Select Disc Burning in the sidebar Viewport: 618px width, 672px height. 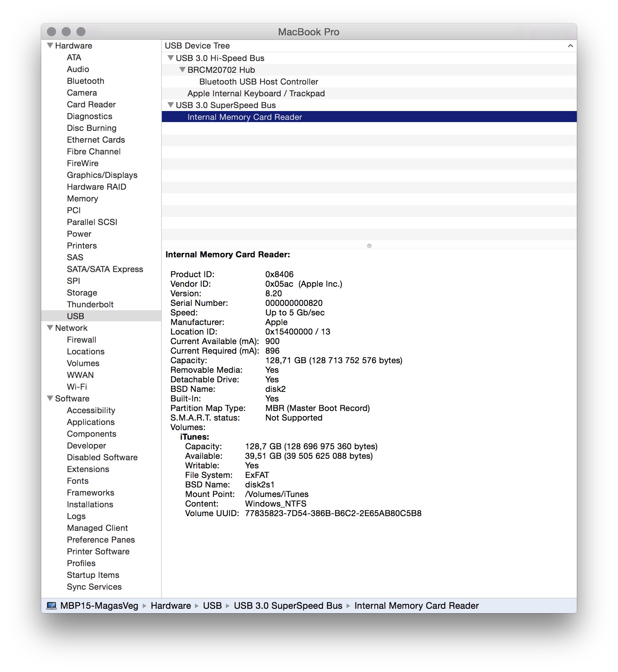[92, 128]
